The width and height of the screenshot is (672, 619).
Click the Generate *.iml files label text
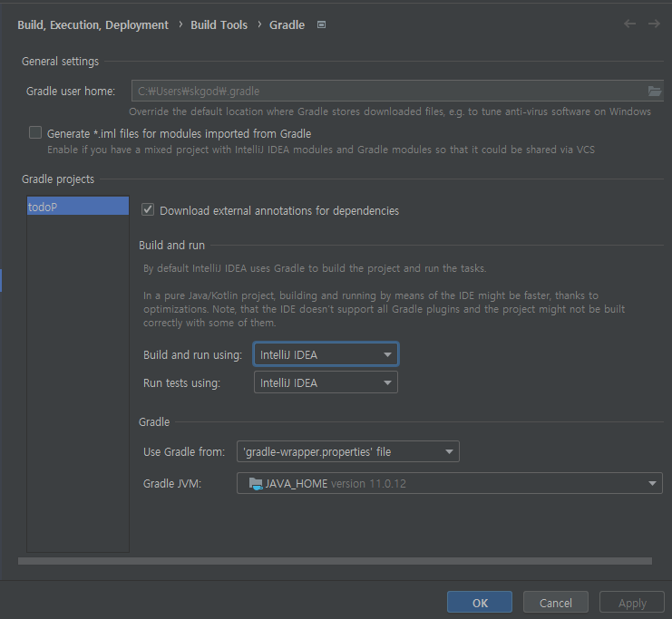(x=180, y=133)
